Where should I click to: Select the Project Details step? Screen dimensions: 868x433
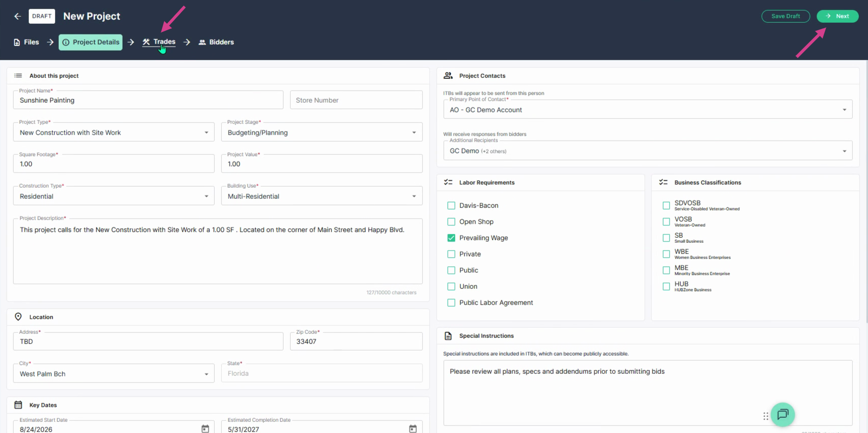click(x=91, y=42)
